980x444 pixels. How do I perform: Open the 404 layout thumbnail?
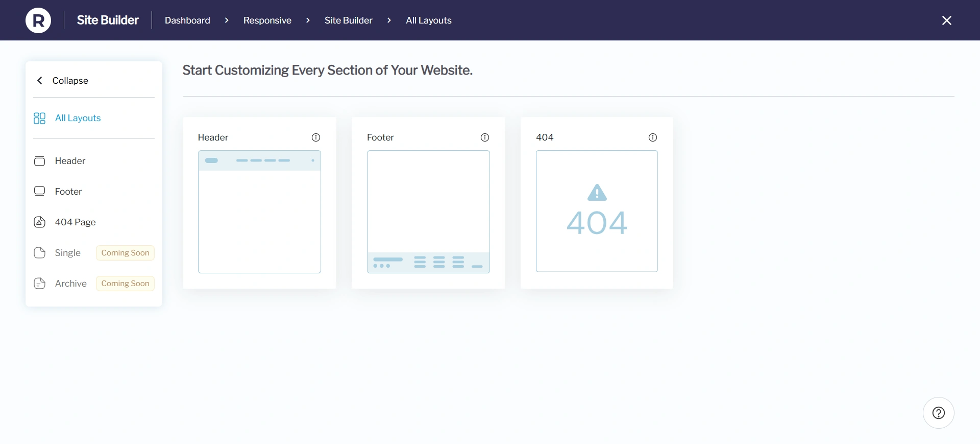597,211
